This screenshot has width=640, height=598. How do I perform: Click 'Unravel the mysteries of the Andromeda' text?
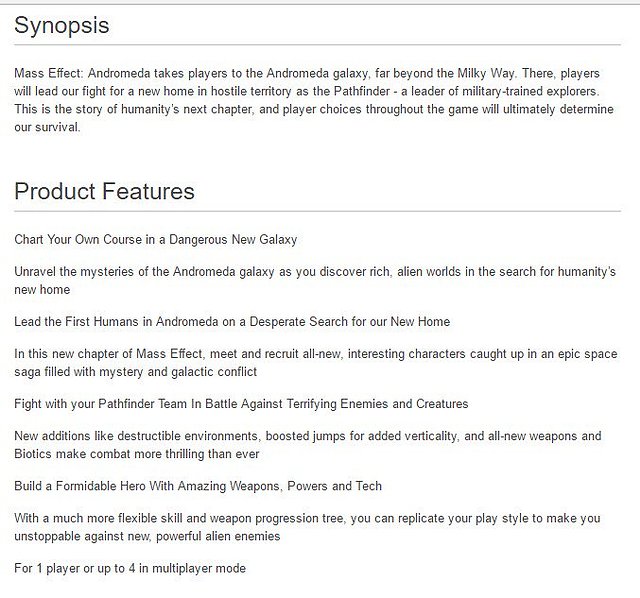[x=315, y=281]
